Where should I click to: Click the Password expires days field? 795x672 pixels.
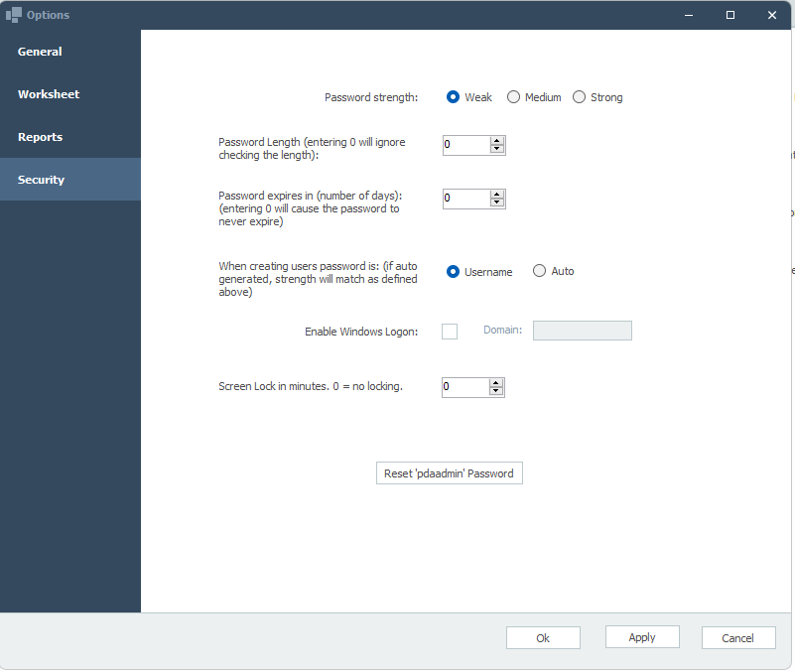click(466, 199)
